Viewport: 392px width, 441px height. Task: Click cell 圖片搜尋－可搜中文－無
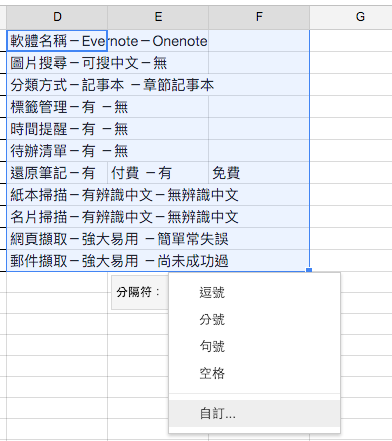coord(57,63)
